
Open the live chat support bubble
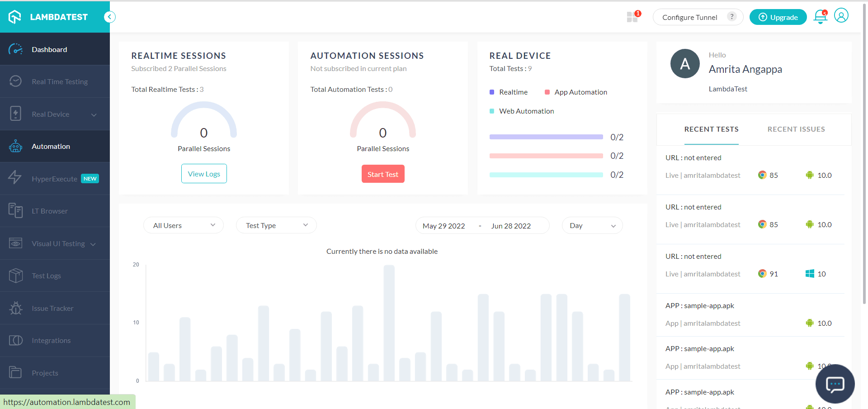click(835, 384)
